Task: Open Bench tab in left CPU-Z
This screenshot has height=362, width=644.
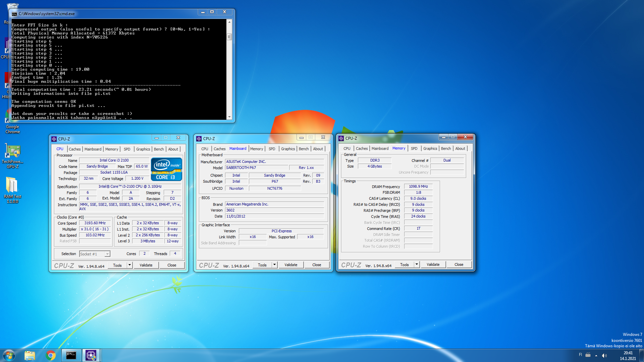Action: pos(159,149)
